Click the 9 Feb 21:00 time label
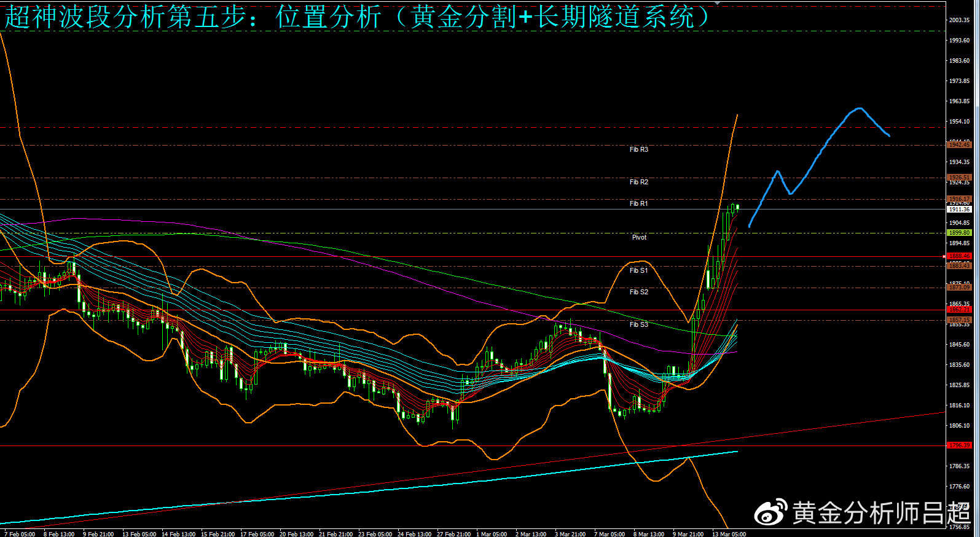Image resolution: width=980 pixels, height=537 pixels. (98, 534)
